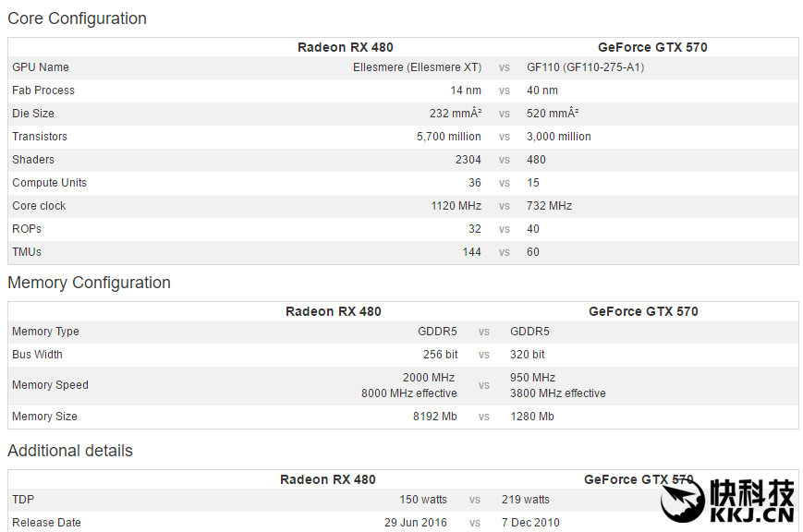Select the Fab Process row label

43,91
